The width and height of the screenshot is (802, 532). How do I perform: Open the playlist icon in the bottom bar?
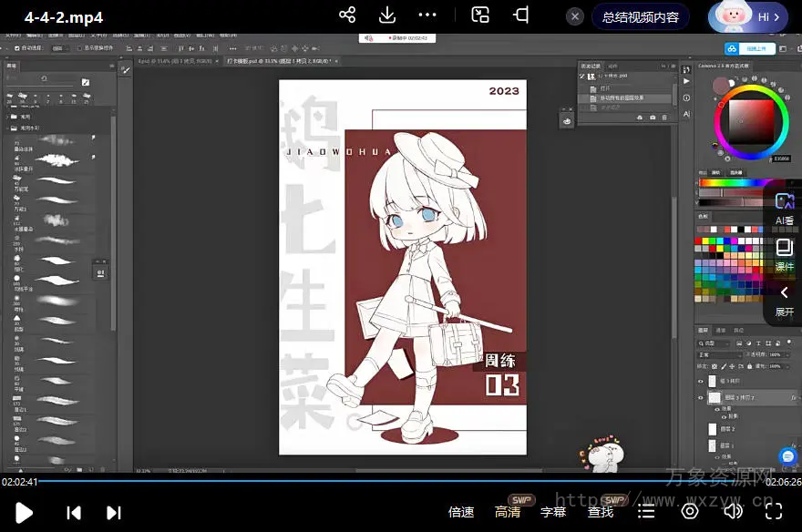pyautogui.click(x=646, y=512)
